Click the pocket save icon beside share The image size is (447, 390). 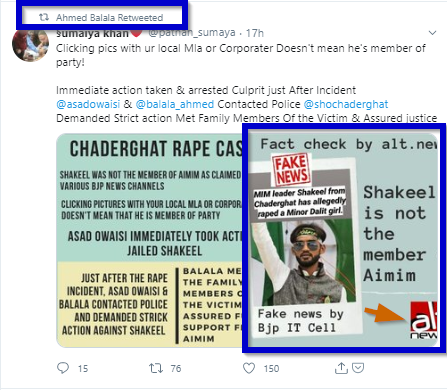[358, 368]
